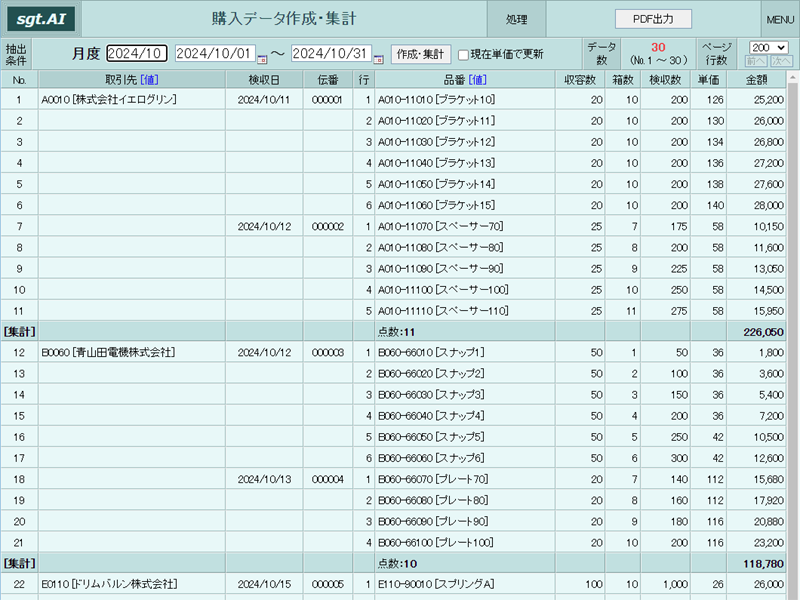Click part A010-11040 [ブラケット13]
This screenshot has height=600, width=800.
(436, 163)
